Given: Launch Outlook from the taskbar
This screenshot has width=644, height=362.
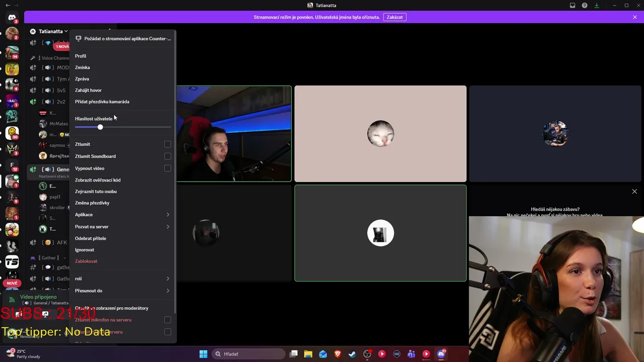Looking at the screenshot, I should pos(323,354).
